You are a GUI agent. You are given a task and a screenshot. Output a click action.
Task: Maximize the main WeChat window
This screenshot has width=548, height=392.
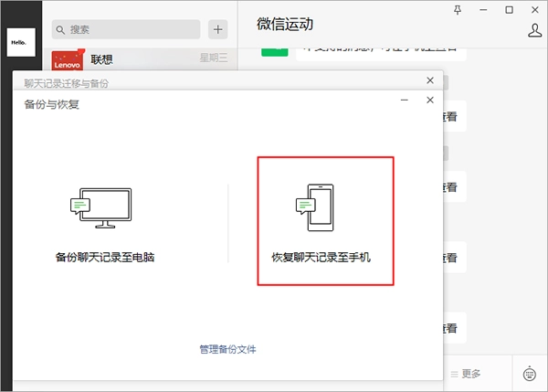click(509, 9)
